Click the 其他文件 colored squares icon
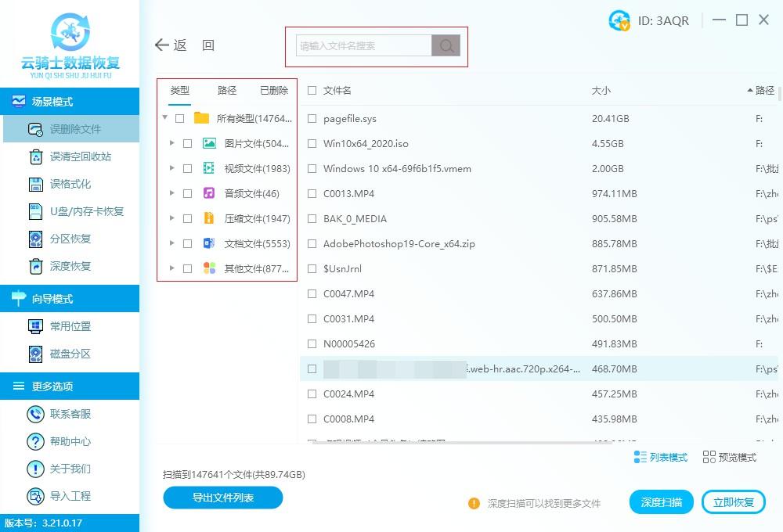The image size is (783, 532). pyautogui.click(x=209, y=268)
